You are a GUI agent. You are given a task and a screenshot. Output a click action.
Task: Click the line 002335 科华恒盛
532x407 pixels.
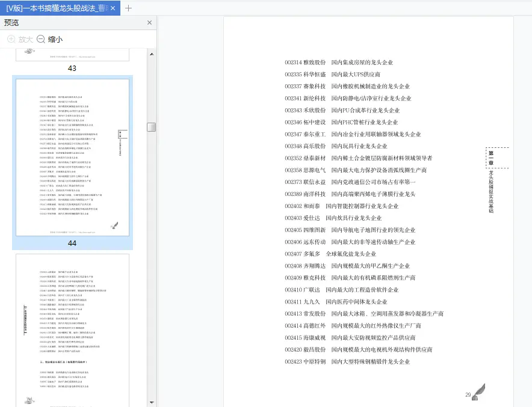point(332,74)
